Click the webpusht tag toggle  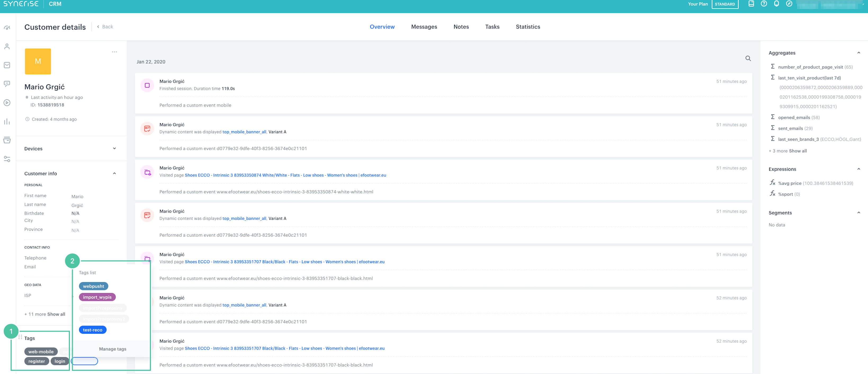point(93,286)
